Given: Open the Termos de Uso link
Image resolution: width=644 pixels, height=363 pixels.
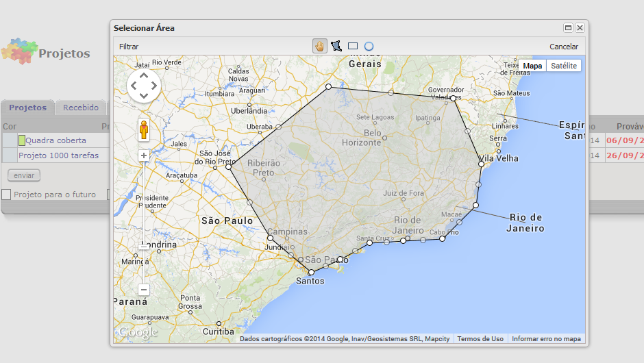Looking at the screenshot, I should 480,338.
